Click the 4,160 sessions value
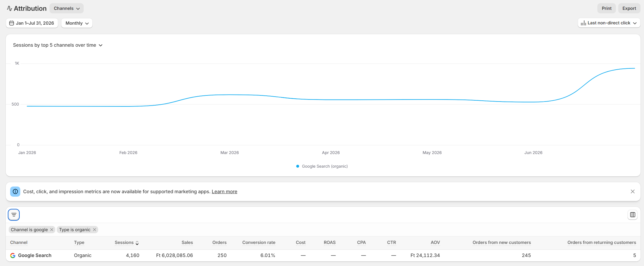Screen dimensions: 644x266 click(133, 256)
